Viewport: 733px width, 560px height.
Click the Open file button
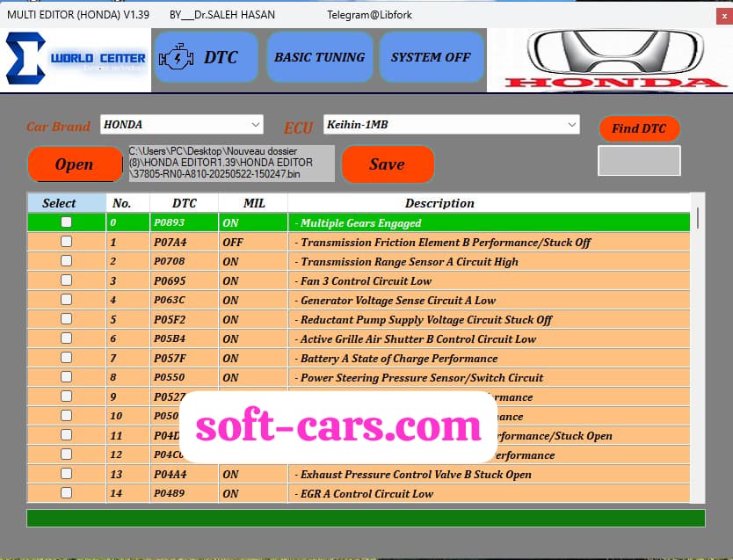point(75,164)
